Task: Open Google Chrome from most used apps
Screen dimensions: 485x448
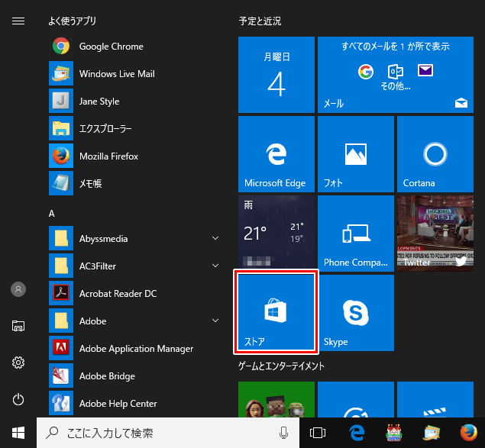Action: (135, 47)
